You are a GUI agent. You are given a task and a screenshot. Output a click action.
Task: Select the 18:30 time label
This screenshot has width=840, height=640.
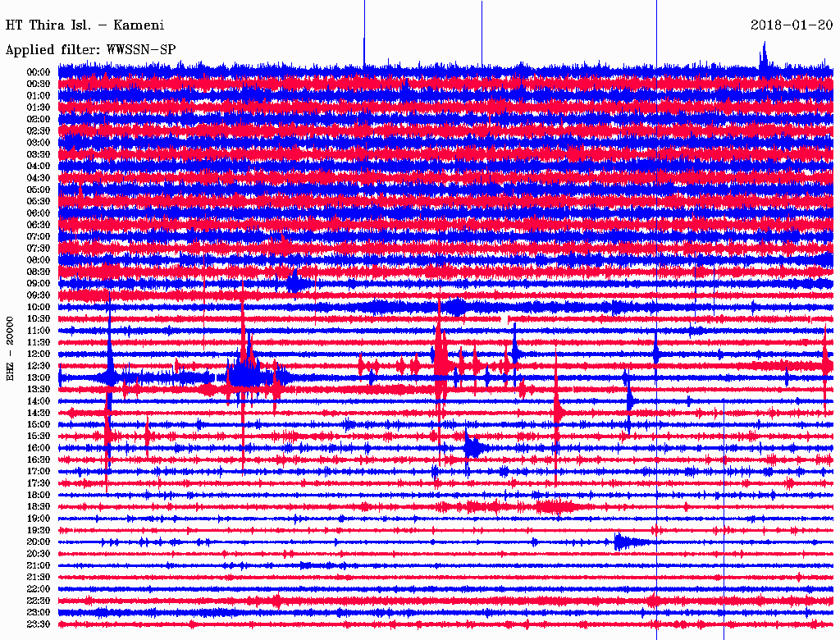click(x=39, y=507)
